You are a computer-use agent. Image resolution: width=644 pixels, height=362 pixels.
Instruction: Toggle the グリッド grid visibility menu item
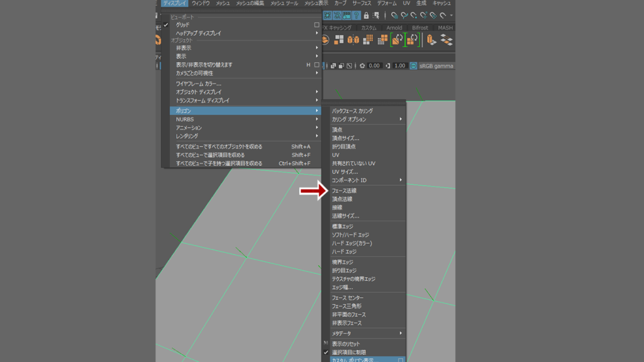pyautogui.click(x=242, y=25)
